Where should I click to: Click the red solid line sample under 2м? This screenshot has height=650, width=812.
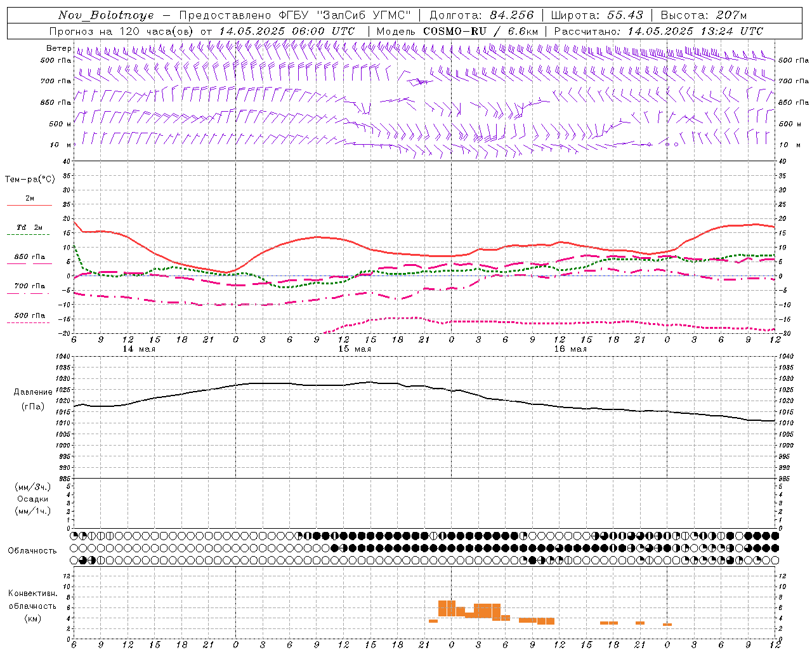[x=29, y=205]
